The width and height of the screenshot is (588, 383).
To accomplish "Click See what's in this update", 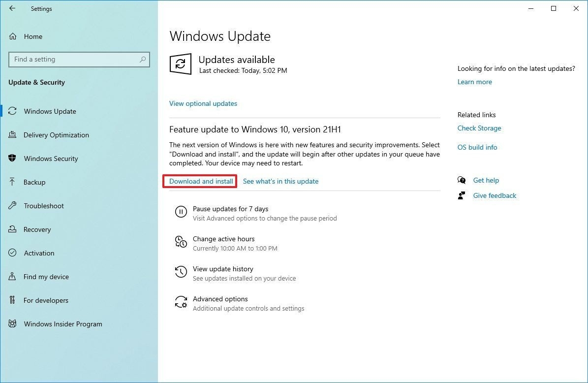I will [280, 181].
